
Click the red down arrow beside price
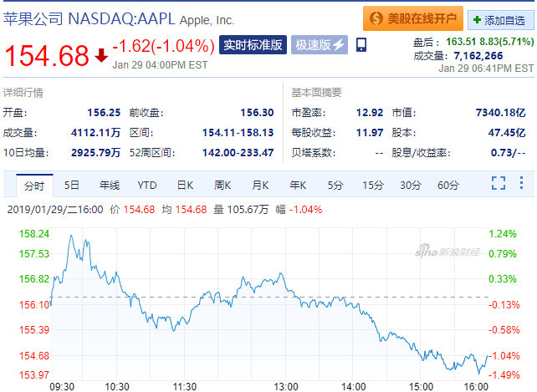coord(101,55)
